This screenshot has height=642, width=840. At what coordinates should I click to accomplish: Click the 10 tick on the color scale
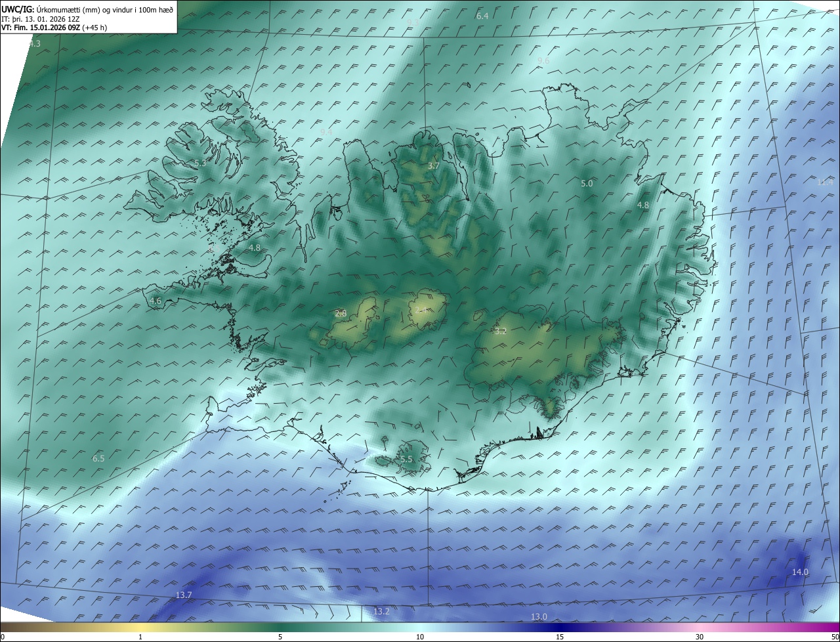420,637
